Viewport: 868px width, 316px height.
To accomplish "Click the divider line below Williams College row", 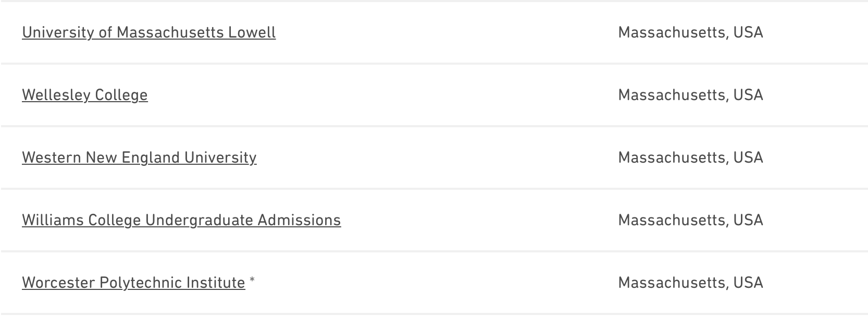I will point(433,251).
